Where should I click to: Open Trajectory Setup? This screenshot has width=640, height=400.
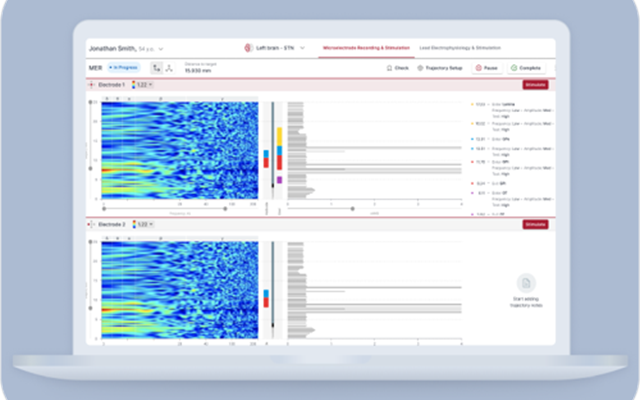point(440,68)
